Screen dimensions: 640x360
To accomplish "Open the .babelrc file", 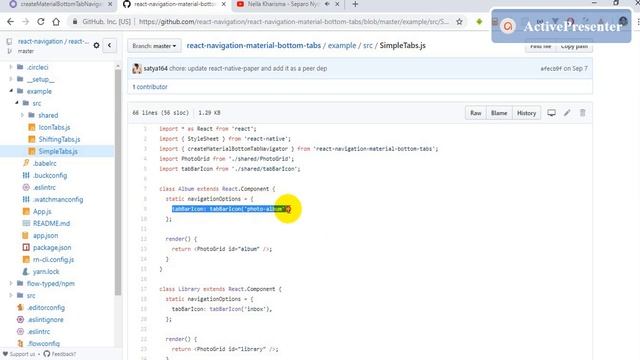I will tap(44, 163).
